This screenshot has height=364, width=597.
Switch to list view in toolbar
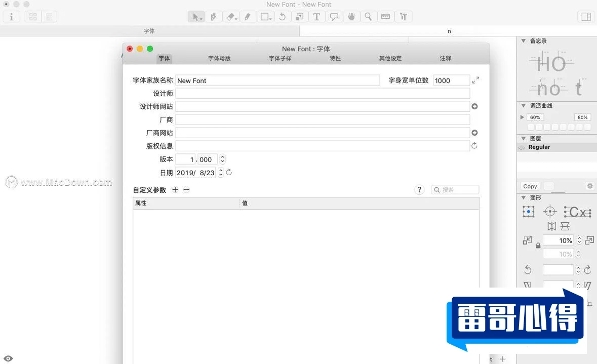click(x=49, y=17)
